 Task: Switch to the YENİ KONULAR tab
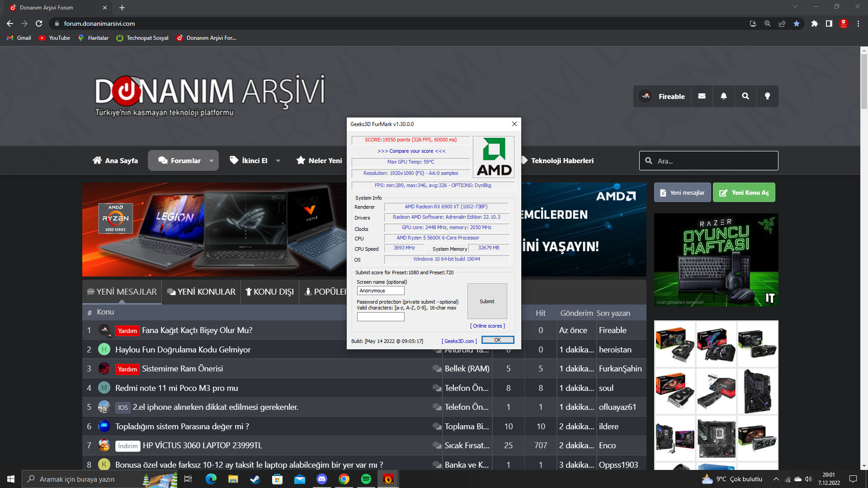[201, 292]
